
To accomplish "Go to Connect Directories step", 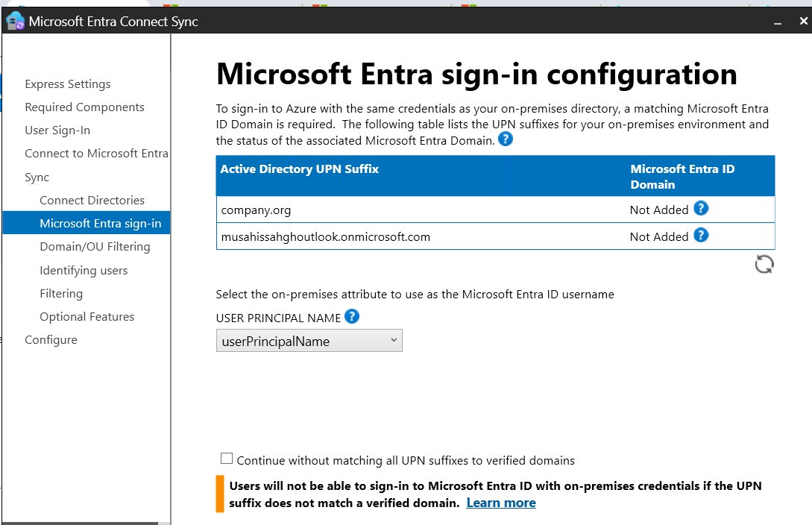I will [92, 201].
